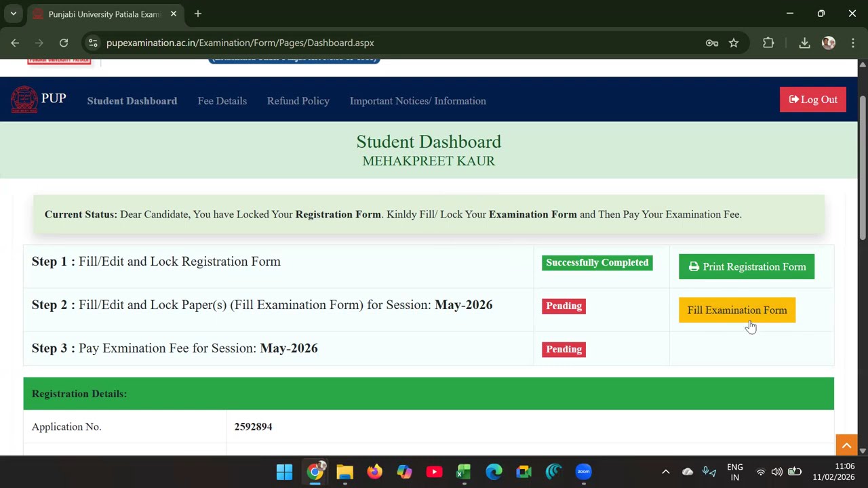Open Zoom from the taskbar
The width and height of the screenshot is (868, 488).
(x=583, y=472)
